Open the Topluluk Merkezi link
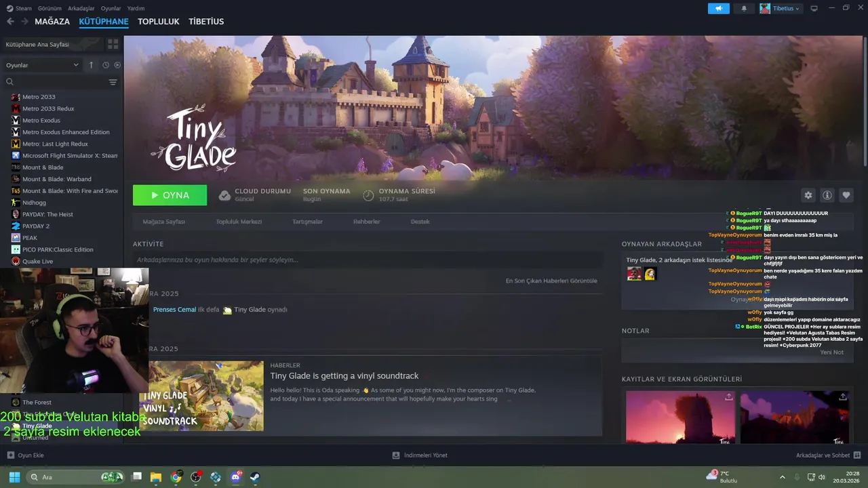 pyautogui.click(x=239, y=222)
